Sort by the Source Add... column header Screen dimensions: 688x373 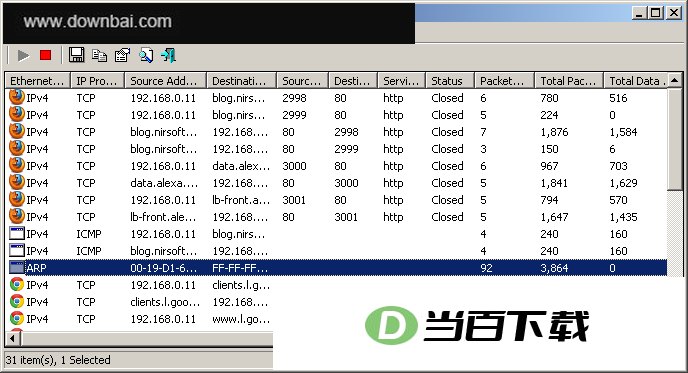(165, 81)
